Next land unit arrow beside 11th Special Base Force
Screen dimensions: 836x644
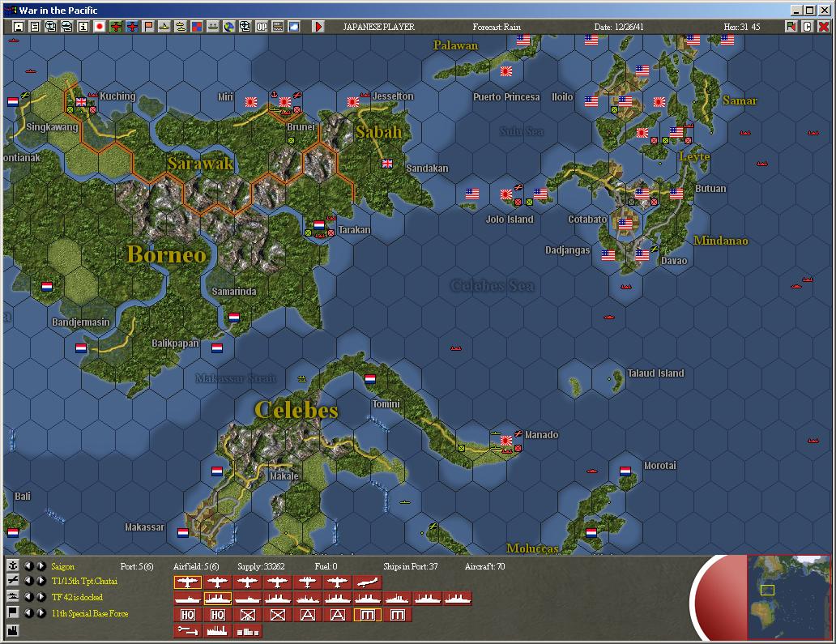[41, 613]
